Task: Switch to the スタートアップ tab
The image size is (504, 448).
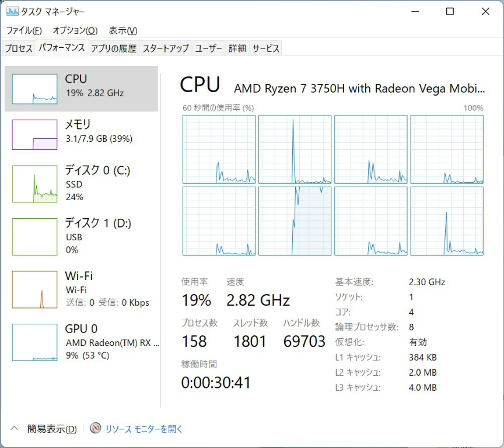Action: 166,48
